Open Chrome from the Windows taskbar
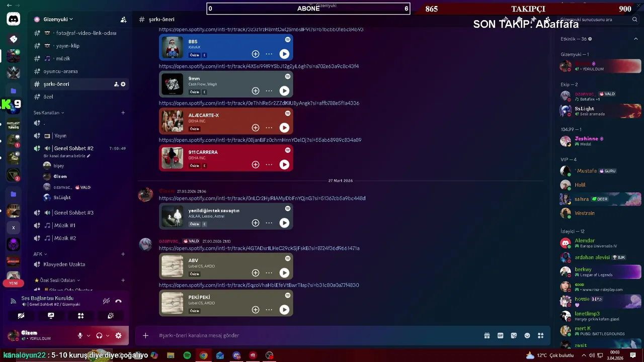 coord(203,355)
